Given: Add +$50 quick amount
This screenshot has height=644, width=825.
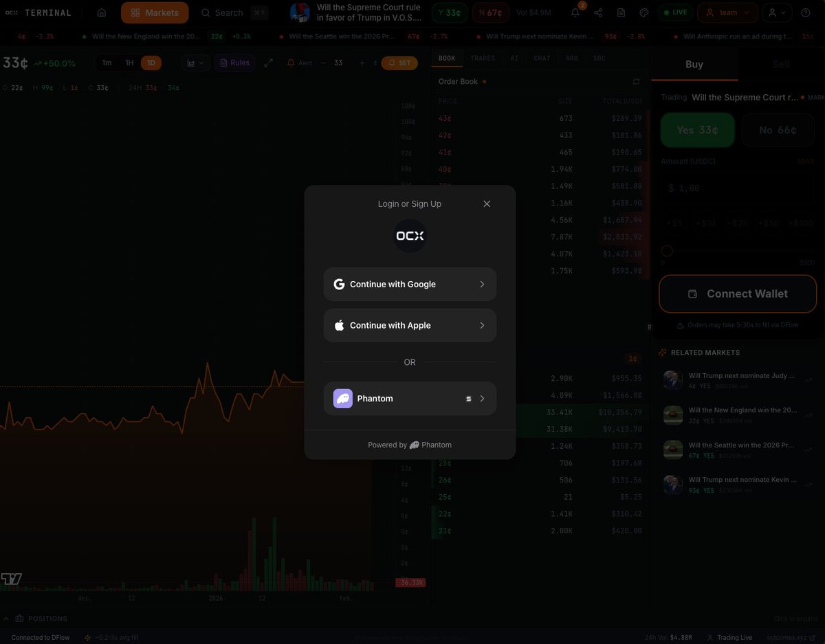Looking at the screenshot, I should tap(769, 223).
